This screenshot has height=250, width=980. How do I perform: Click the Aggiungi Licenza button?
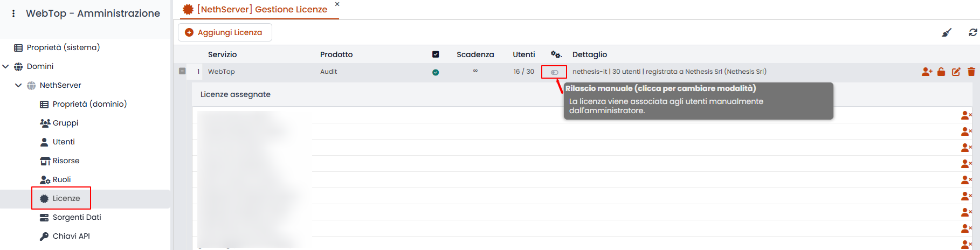225,32
